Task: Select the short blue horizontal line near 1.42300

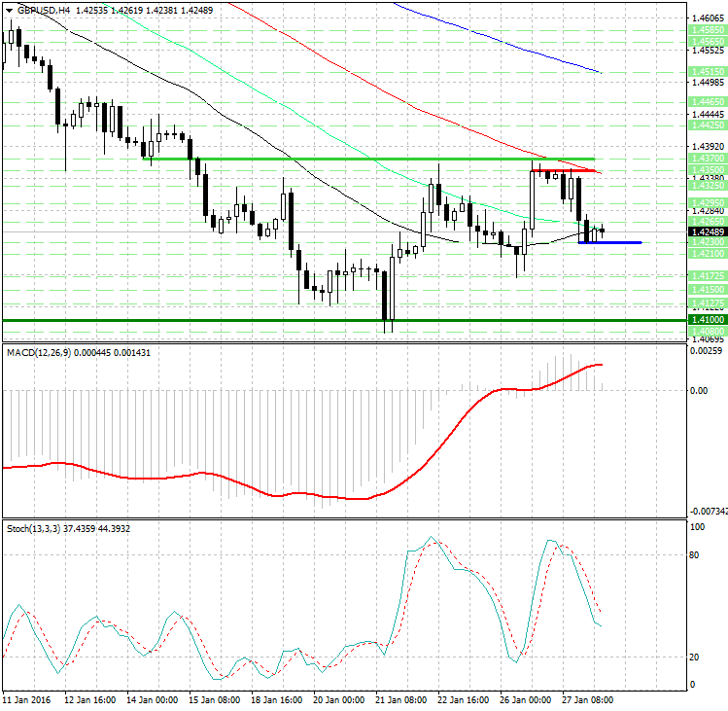Action: point(609,242)
